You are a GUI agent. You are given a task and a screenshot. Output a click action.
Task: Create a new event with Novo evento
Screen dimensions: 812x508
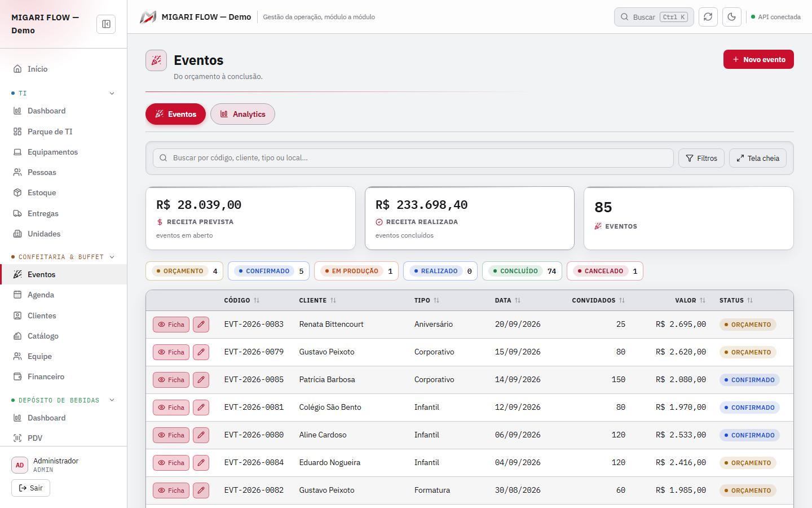[758, 59]
